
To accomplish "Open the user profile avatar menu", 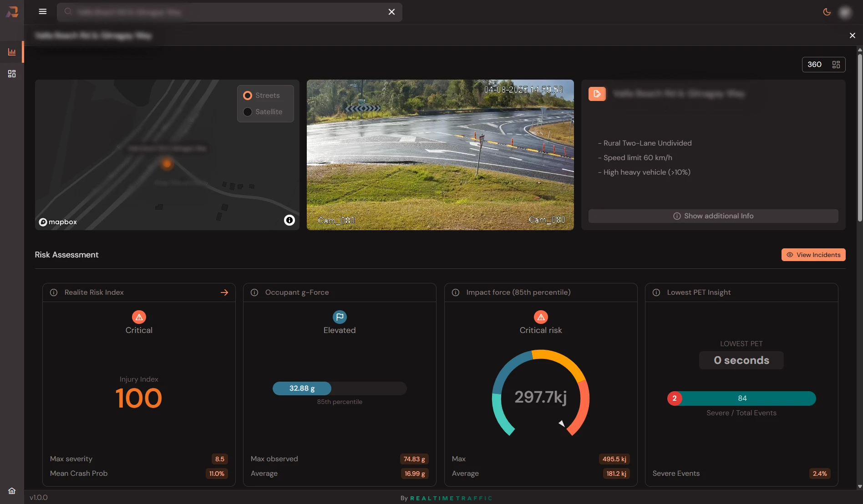I will 845,12.
